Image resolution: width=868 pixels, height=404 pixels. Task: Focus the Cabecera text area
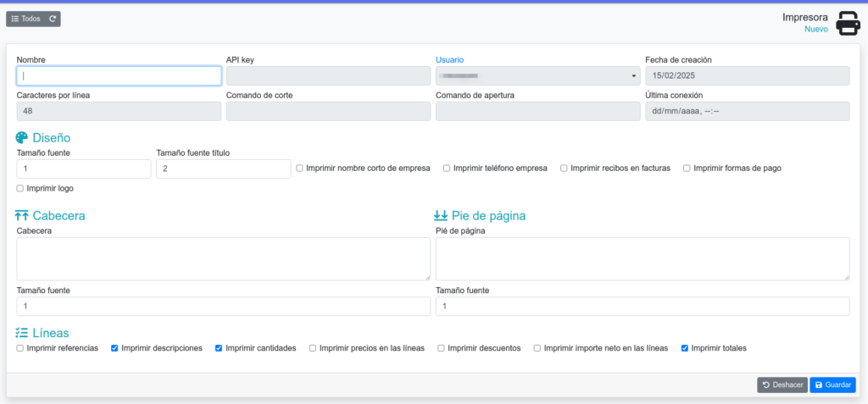point(223,258)
